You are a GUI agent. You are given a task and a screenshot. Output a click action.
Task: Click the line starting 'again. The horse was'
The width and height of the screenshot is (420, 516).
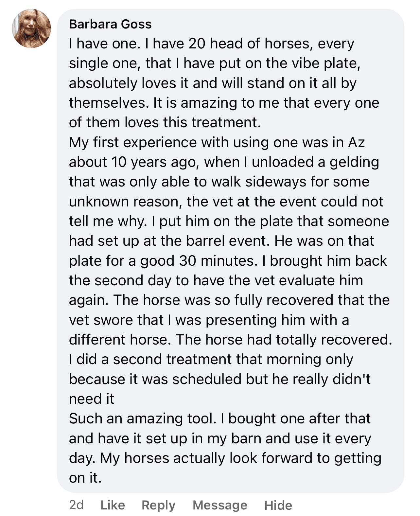(229, 300)
